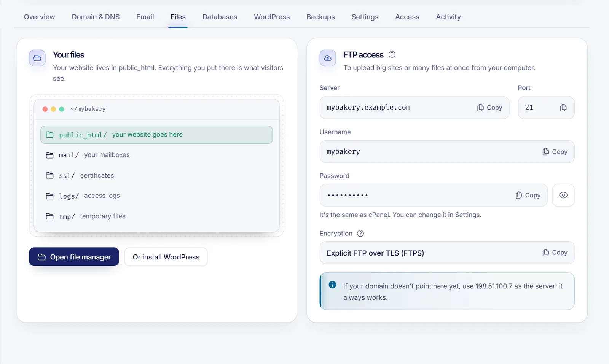Copy the encryption type FTPS
Image resolution: width=609 pixels, height=364 pixels.
click(x=555, y=253)
